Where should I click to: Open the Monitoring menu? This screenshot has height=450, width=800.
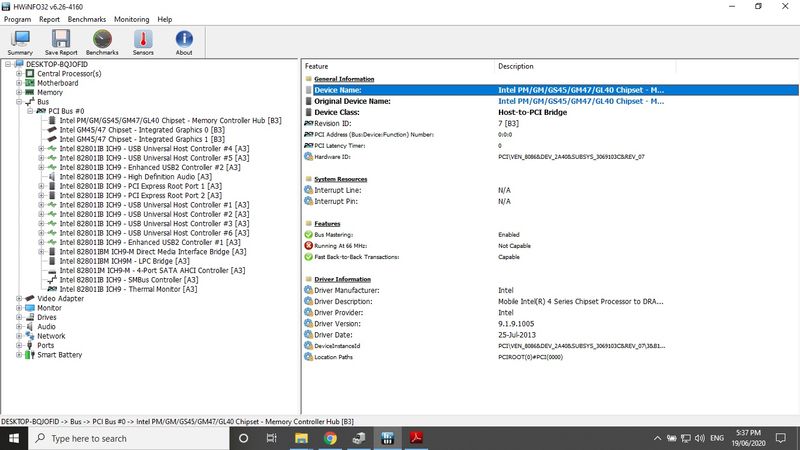pos(131,19)
